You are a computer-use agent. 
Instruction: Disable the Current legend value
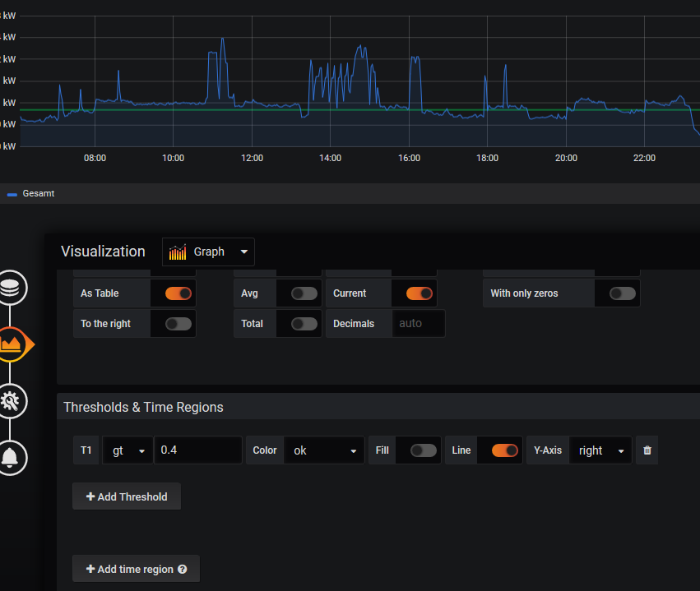tap(420, 293)
